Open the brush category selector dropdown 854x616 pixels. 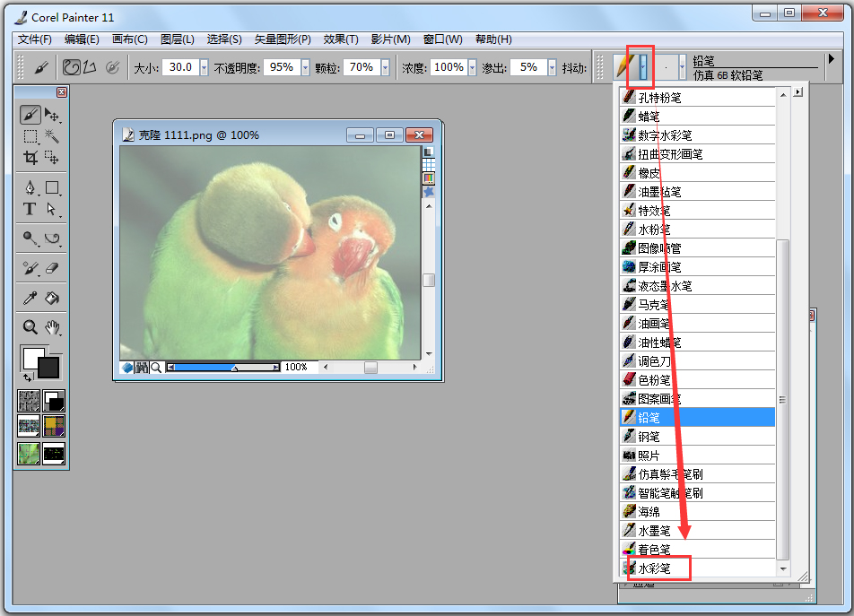click(643, 65)
